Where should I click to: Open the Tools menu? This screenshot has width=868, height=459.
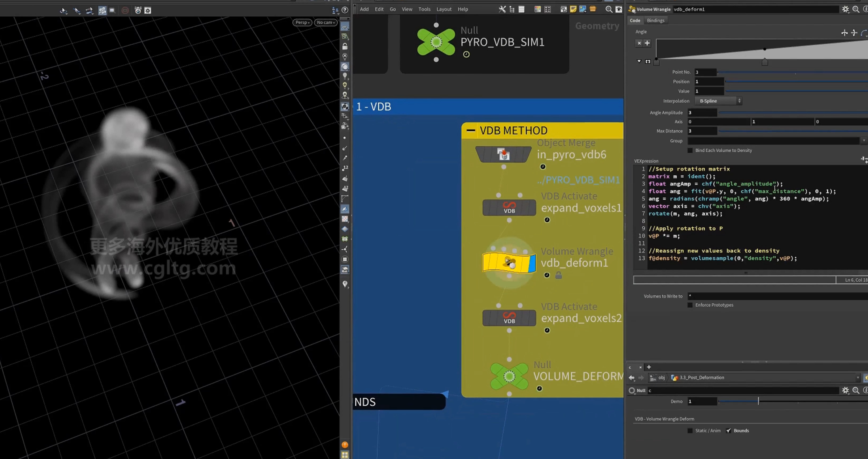tap(424, 9)
